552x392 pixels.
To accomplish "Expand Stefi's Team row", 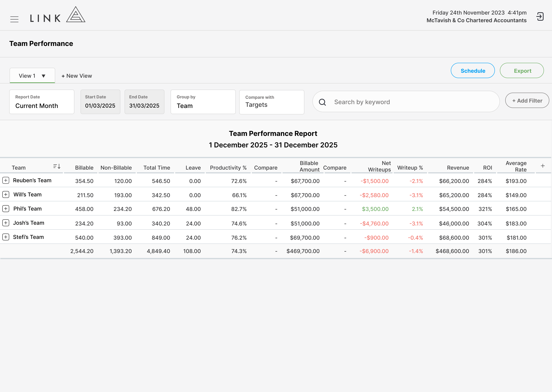I will 6,237.
